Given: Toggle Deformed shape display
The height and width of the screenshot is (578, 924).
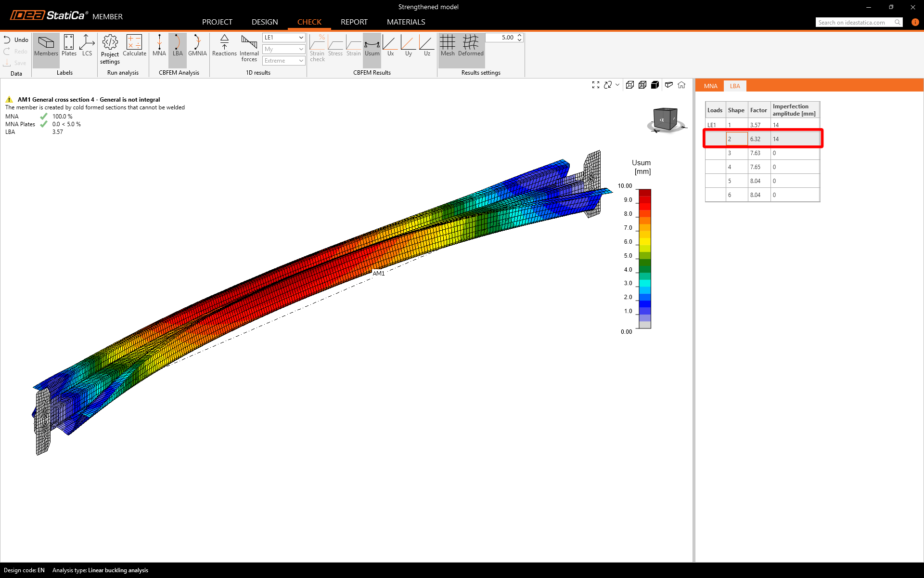Looking at the screenshot, I should 471,45.
